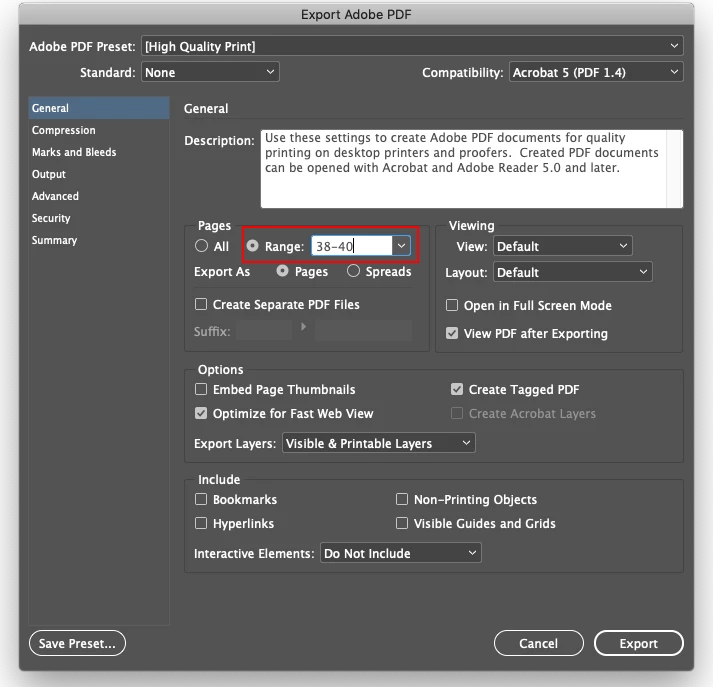Click the Description box scrollbar
713x687 pixels.
(x=674, y=169)
